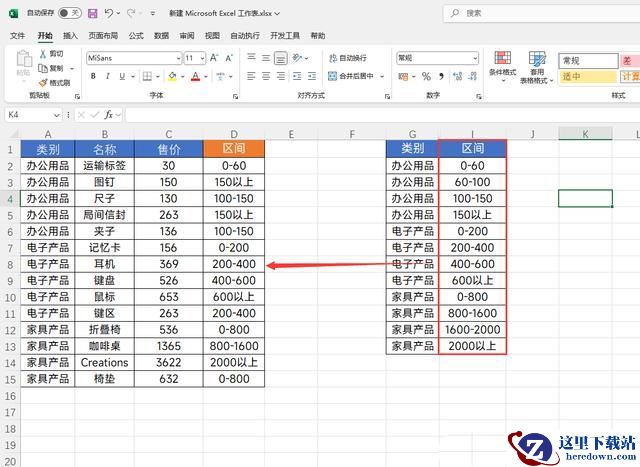Click the Borders grid icon
Viewport: 640px width, 467px height.
point(147,76)
